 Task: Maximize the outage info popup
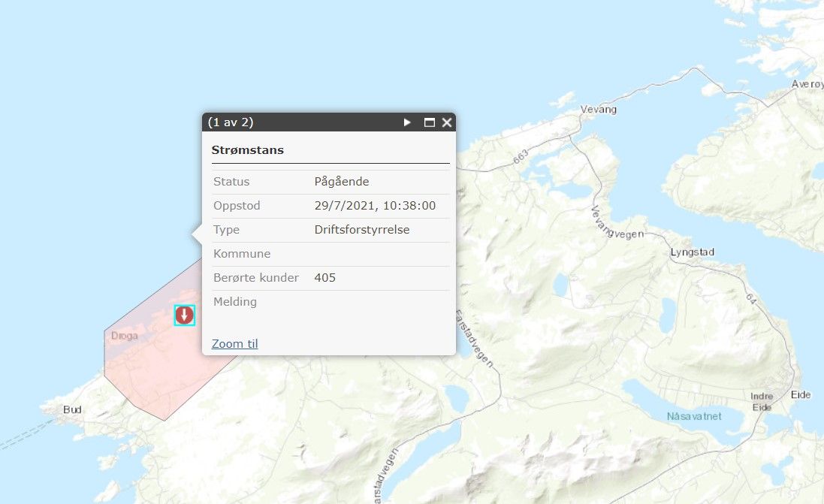430,122
